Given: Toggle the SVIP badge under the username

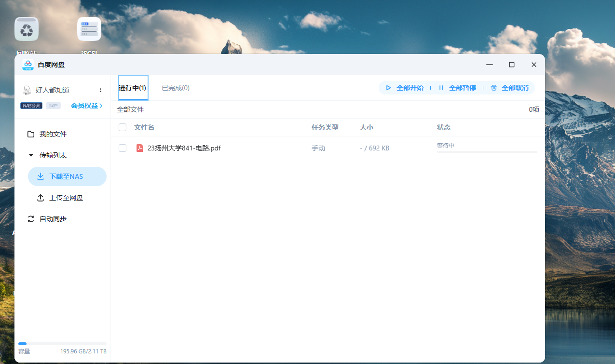Looking at the screenshot, I should click(x=53, y=105).
